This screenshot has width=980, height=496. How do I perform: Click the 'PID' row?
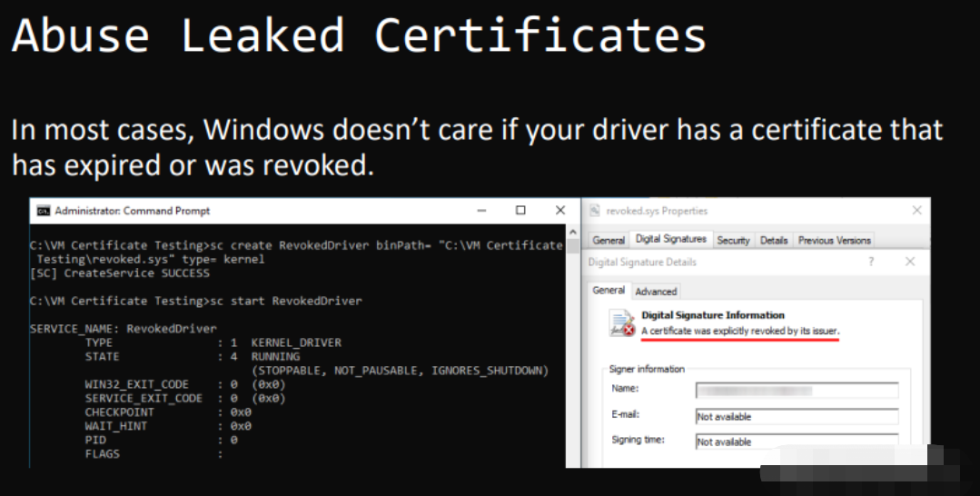(x=162, y=440)
